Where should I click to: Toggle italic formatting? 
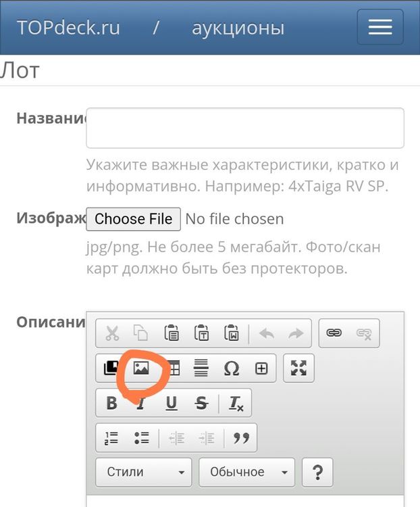coord(140,403)
